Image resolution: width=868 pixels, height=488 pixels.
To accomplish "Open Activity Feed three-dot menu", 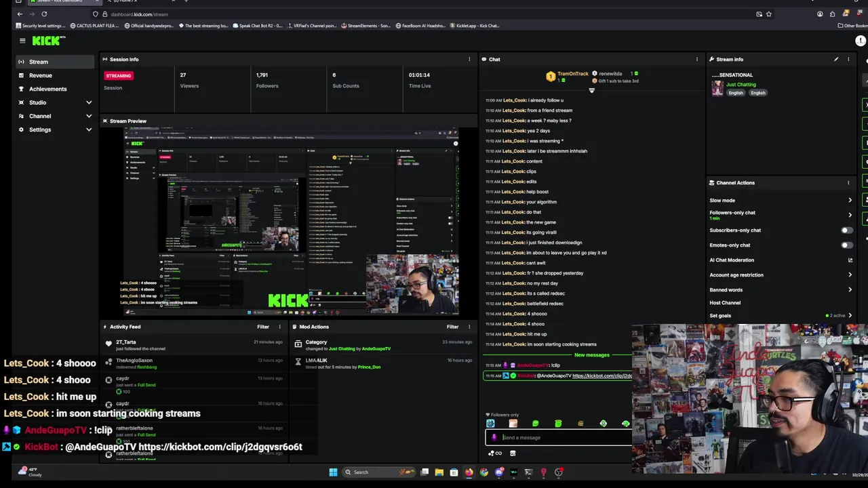I will (279, 327).
